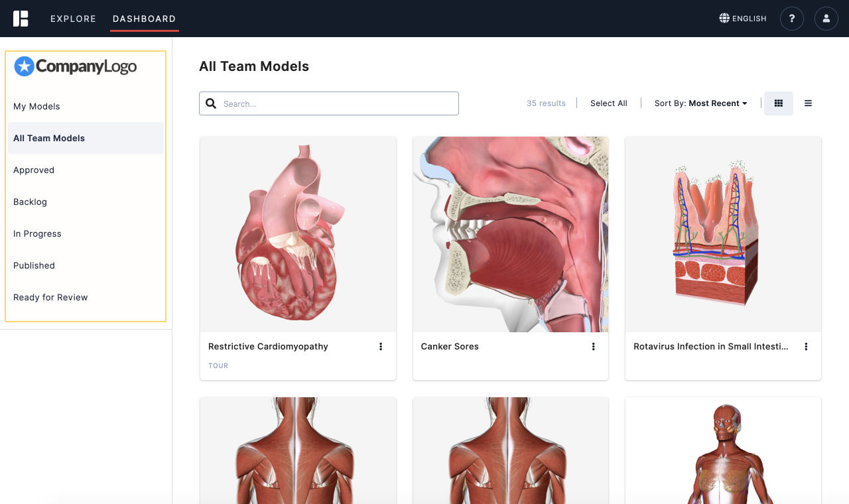
Task: Click the Canker Sores title
Action: tap(450, 346)
